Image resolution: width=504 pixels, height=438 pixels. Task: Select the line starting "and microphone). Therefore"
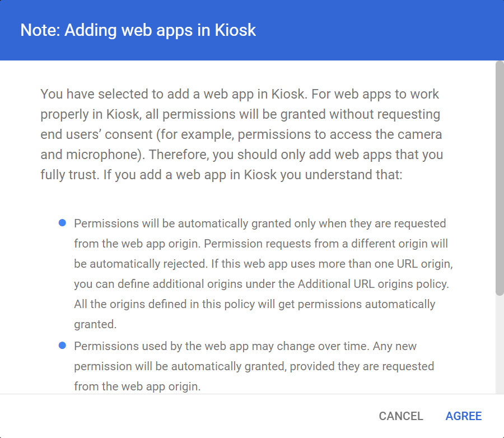coord(242,155)
